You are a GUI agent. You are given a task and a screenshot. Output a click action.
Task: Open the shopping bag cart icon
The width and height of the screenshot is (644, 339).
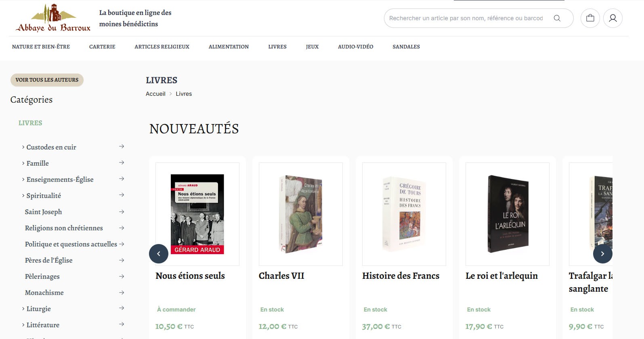[x=590, y=18]
